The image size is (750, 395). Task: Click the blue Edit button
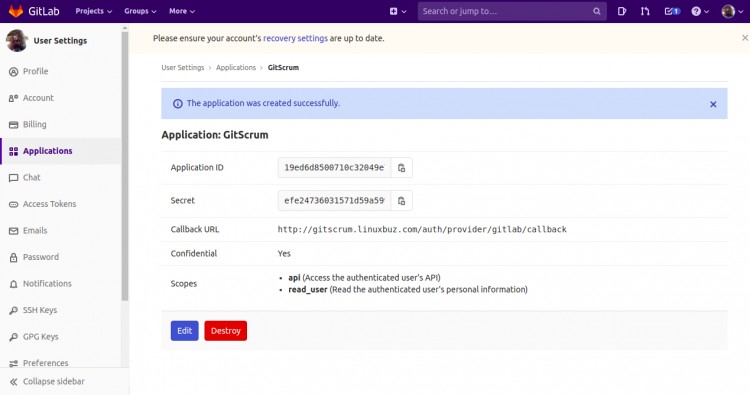185,331
